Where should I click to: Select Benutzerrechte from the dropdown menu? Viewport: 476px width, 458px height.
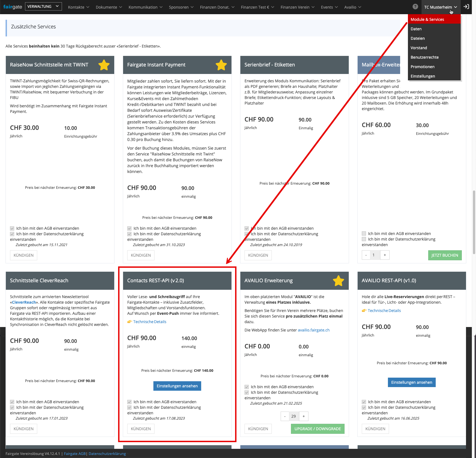(424, 57)
